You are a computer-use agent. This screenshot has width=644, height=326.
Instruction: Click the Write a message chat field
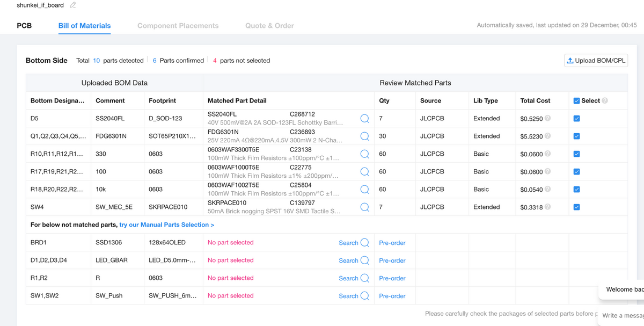click(x=623, y=315)
